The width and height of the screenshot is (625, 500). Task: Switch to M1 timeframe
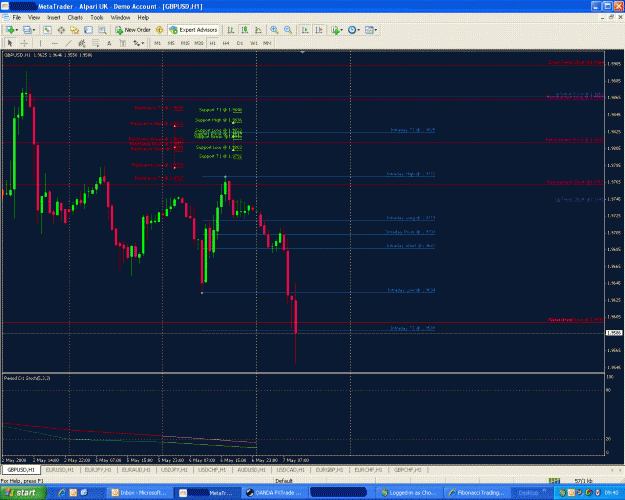(157, 43)
